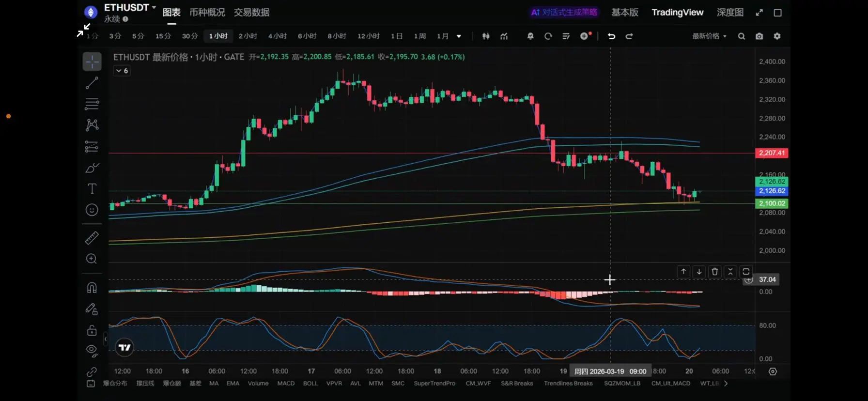Switch to the 币种概况 tab

[207, 12]
